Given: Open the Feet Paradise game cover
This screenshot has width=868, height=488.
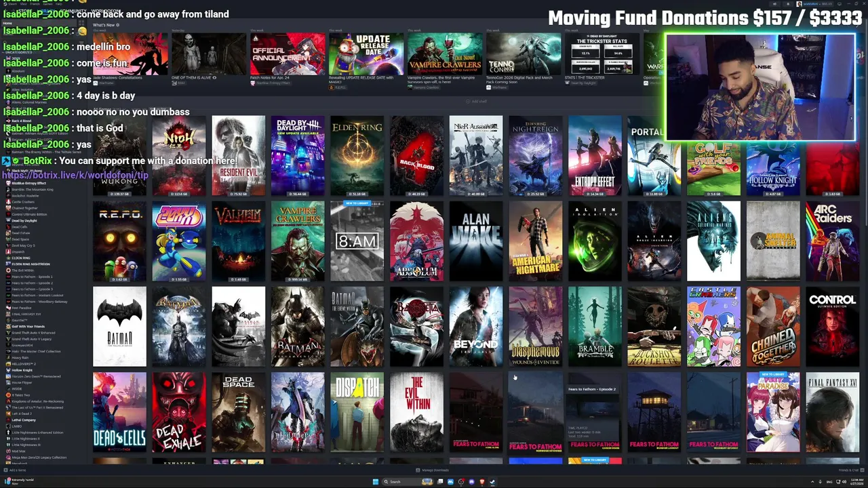Looking at the screenshot, I should click(773, 412).
